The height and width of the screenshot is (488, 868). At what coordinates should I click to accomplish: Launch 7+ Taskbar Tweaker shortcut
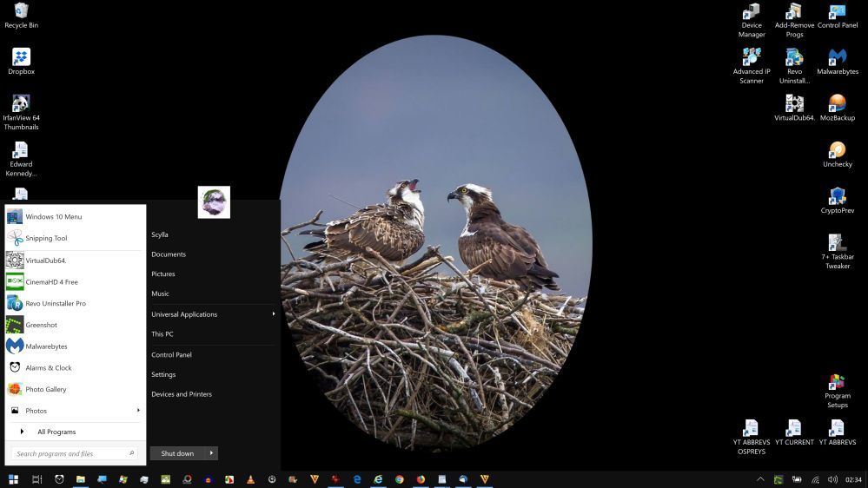tap(838, 252)
